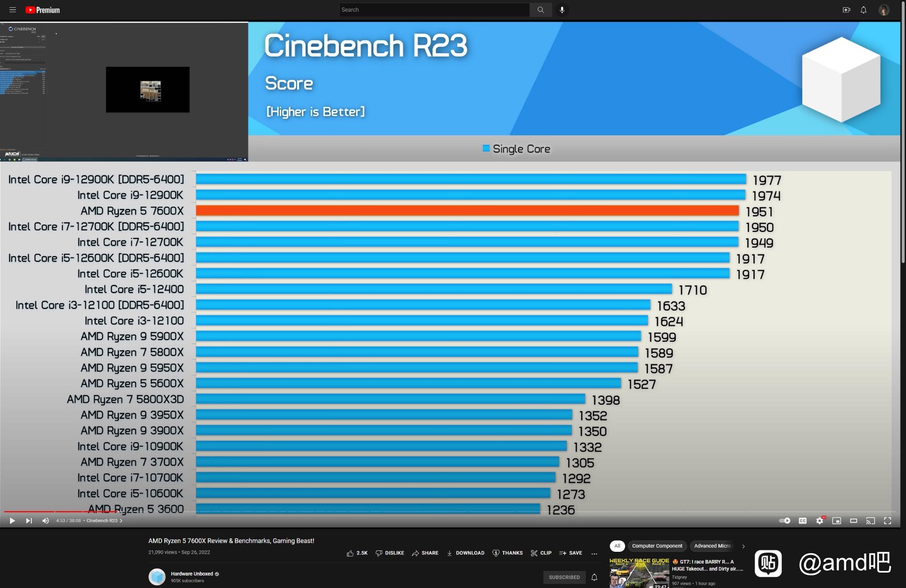Select the Advanced Micro chip
The image size is (906, 588).
click(x=712, y=546)
